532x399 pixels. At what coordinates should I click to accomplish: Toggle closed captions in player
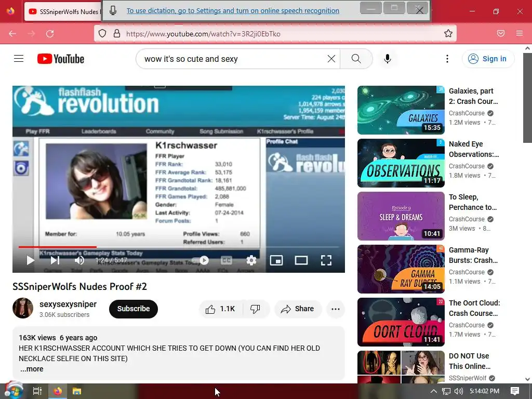pos(227,260)
